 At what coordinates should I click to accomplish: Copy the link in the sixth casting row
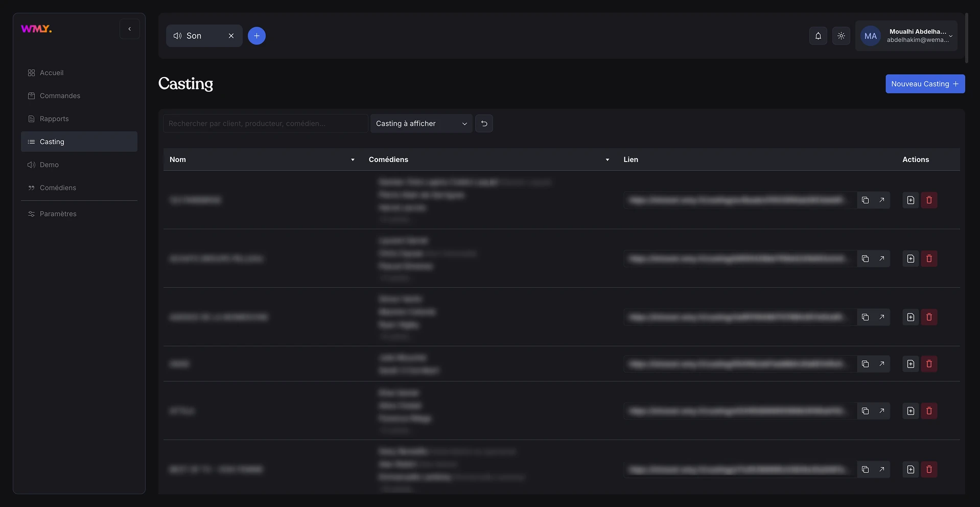865,470
